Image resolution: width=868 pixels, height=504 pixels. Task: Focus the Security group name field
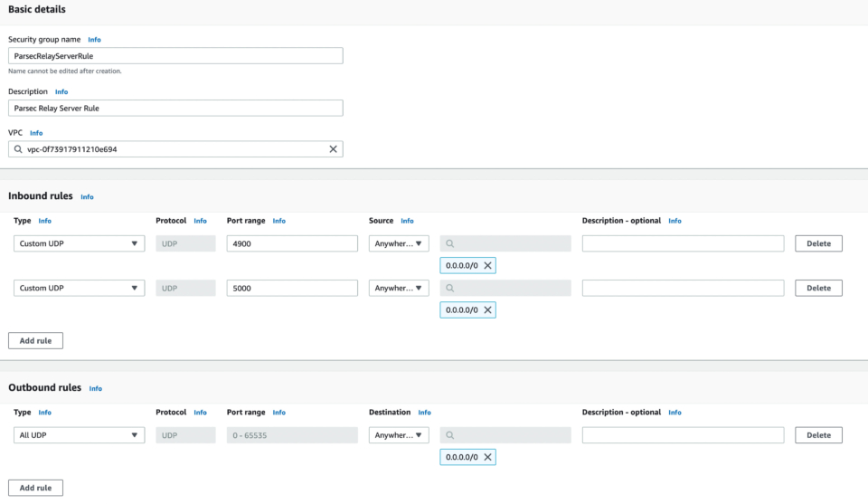pyautogui.click(x=175, y=56)
